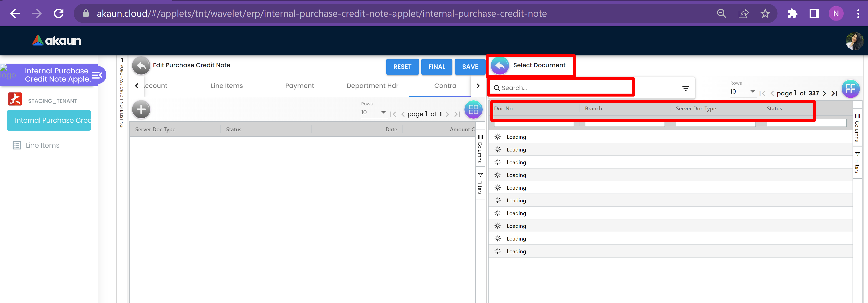Image resolution: width=868 pixels, height=303 pixels.
Task: Click the back arrow beside Select Document
Action: pyautogui.click(x=500, y=66)
